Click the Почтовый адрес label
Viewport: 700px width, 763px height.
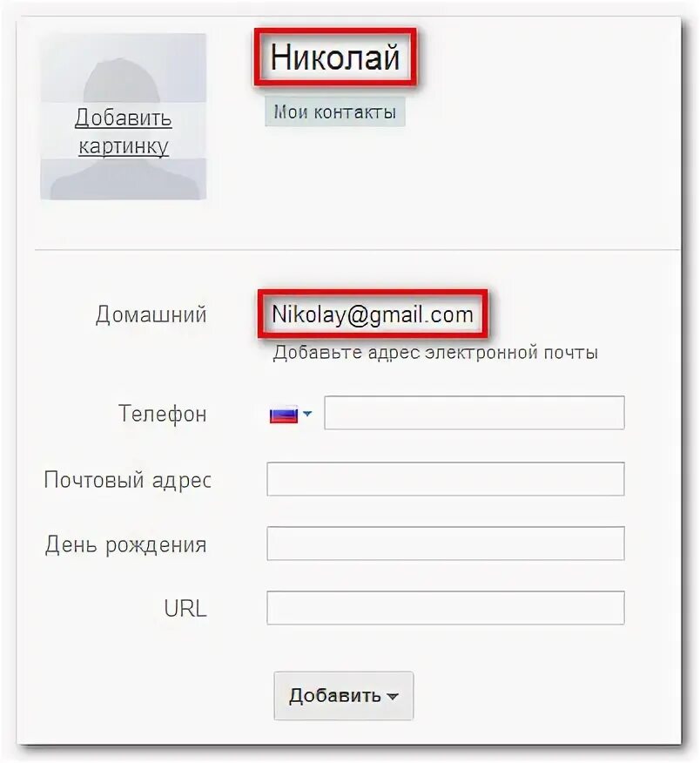click(x=127, y=480)
